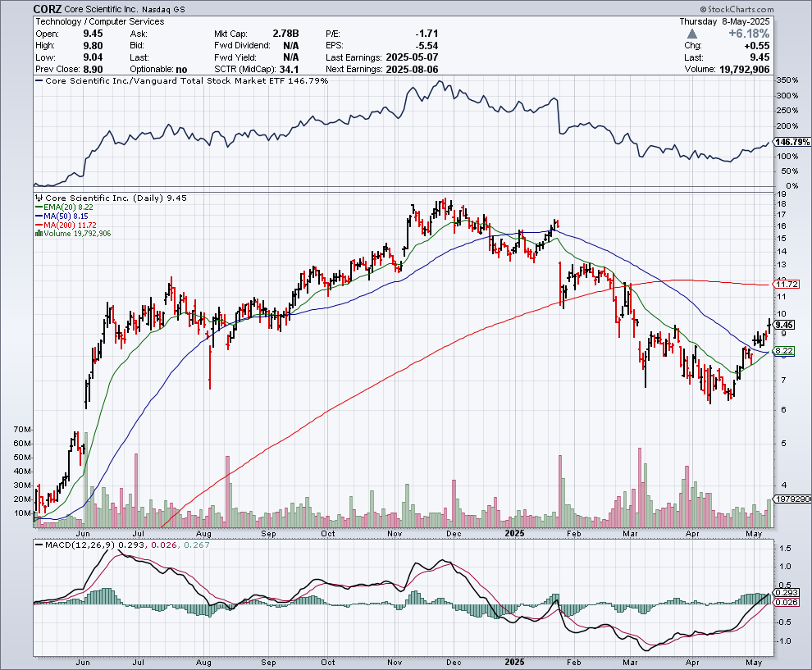Click the Mkt Cap value 2.78B
The height and width of the screenshot is (670, 812).
click(x=286, y=34)
